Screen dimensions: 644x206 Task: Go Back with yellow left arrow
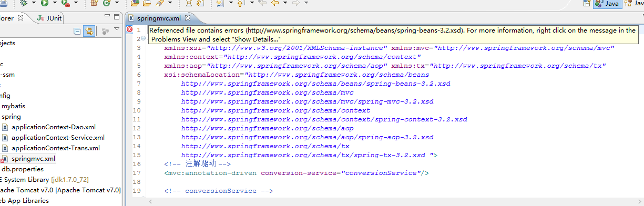(x=275, y=3)
